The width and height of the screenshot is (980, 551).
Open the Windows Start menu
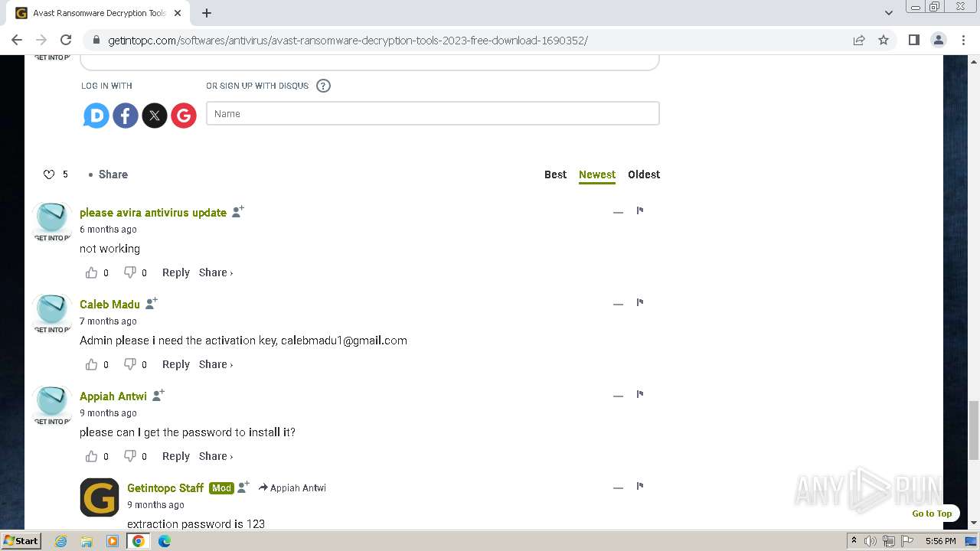pos(21,540)
